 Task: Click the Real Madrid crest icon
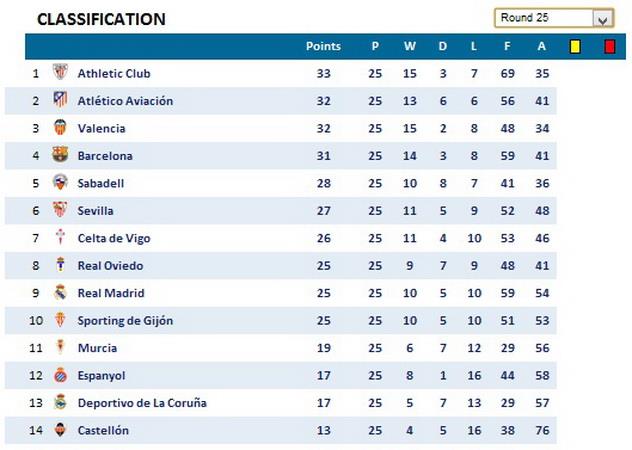(x=60, y=293)
